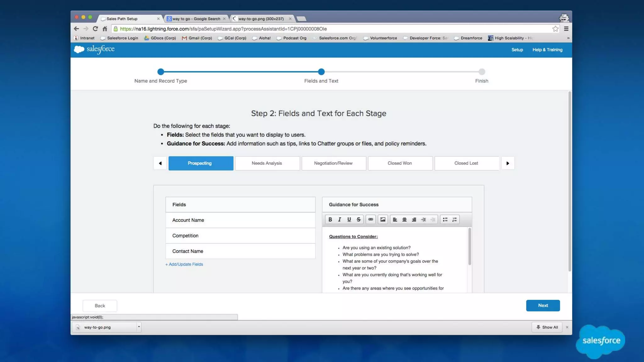Jump to the Name and Record Type step

[x=161, y=72]
